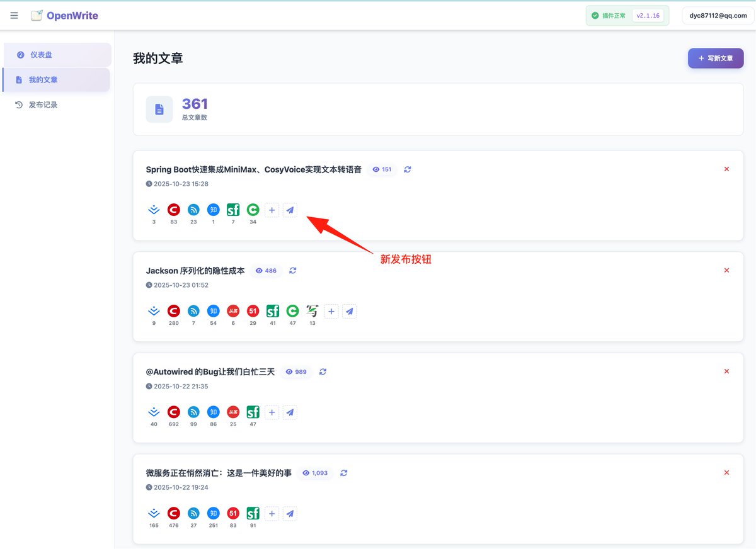Click the CSDN icon on Jackson article
The height and width of the screenshot is (549, 756).
174,311
